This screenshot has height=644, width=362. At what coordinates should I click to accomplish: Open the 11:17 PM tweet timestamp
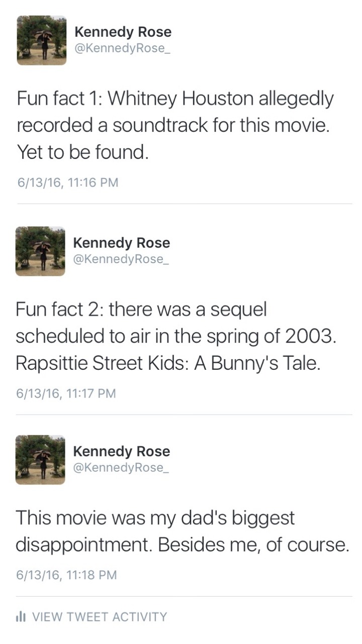[66, 393]
